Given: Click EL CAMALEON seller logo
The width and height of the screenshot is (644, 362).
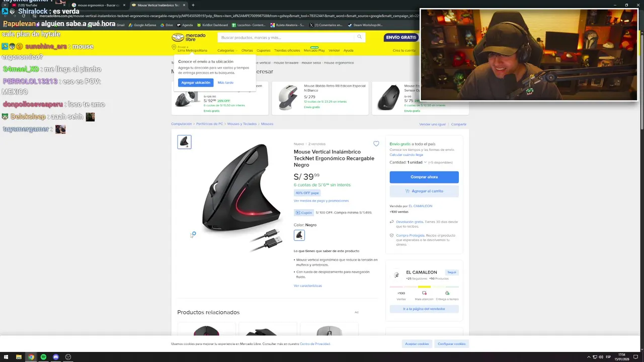Looking at the screenshot, I should coord(396,275).
